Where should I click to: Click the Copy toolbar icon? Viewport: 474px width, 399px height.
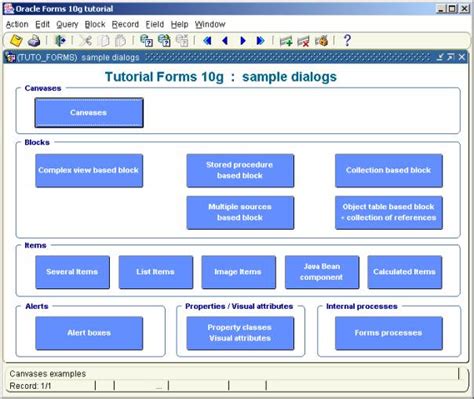tap(104, 41)
